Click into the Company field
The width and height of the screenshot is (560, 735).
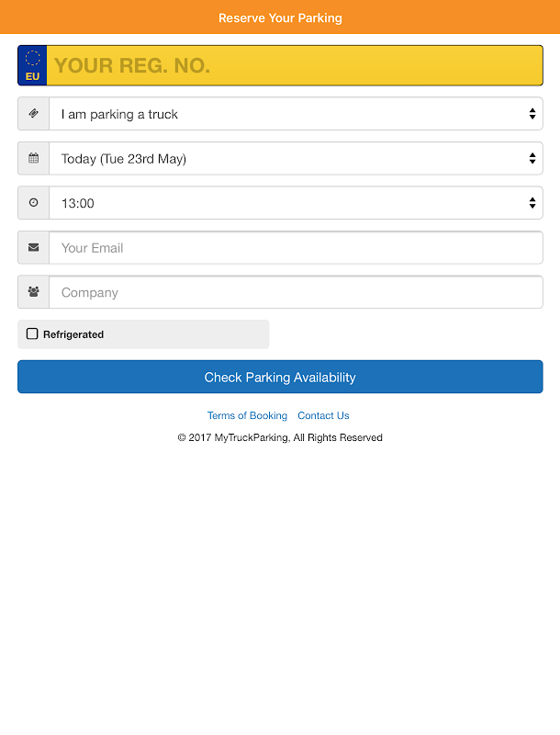pos(296,292)
